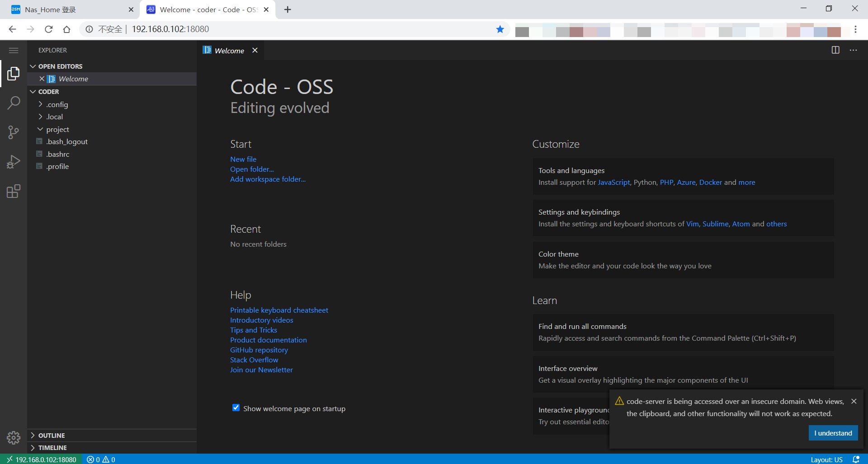868x464 pixels.
Task: Open Chrome's three-dot menu
Action: (855, 29)
